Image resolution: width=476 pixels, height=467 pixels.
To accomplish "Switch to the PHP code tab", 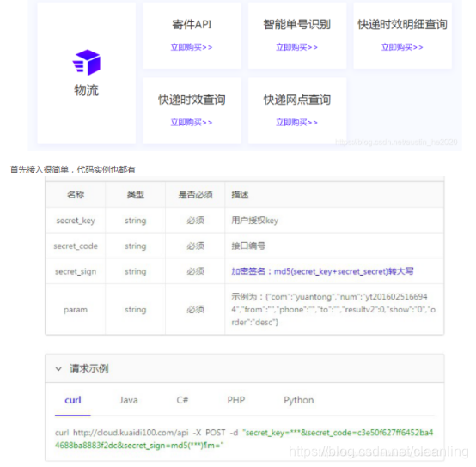I will [x=236, y=400].
